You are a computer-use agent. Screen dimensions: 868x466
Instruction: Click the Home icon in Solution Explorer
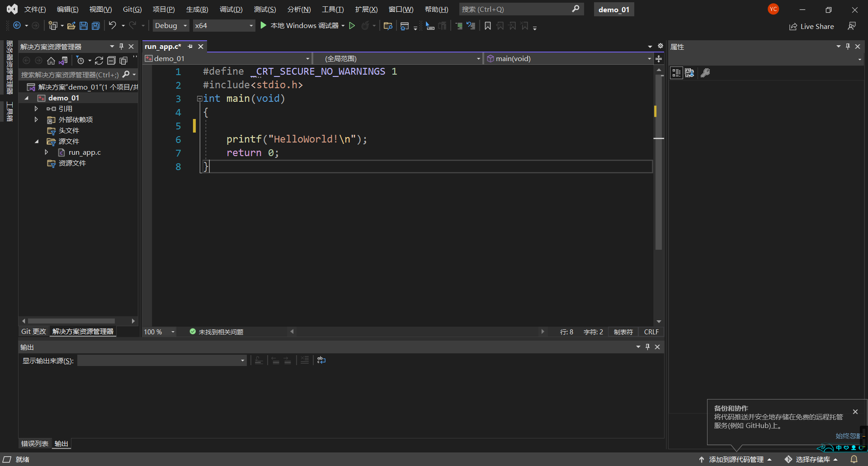pyautogui.click(x=51, y=61)
